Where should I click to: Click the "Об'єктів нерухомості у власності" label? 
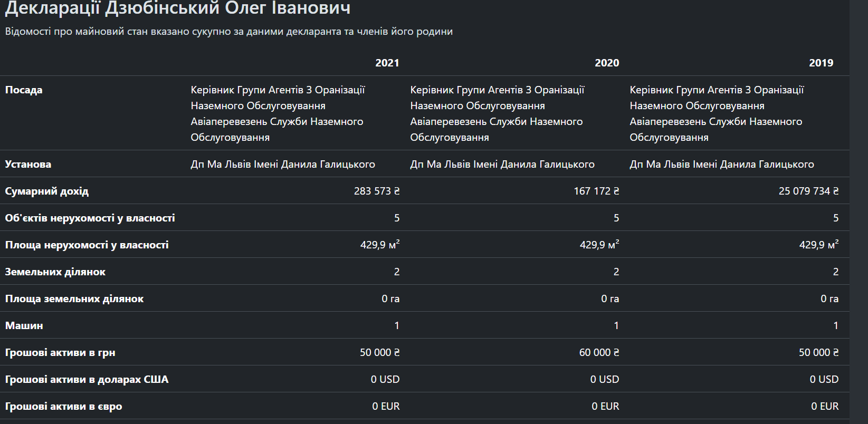[x=90, y=218]
